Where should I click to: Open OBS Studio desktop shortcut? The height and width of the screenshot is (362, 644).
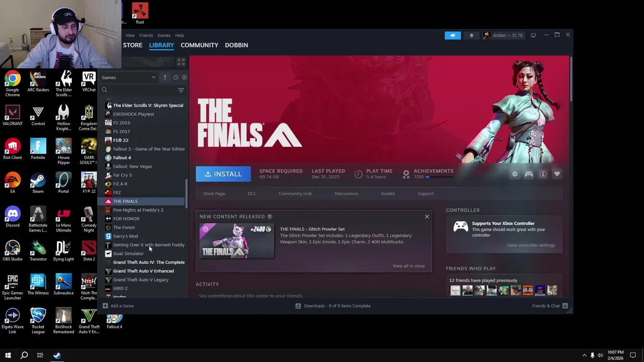click(x=13, y=250)
